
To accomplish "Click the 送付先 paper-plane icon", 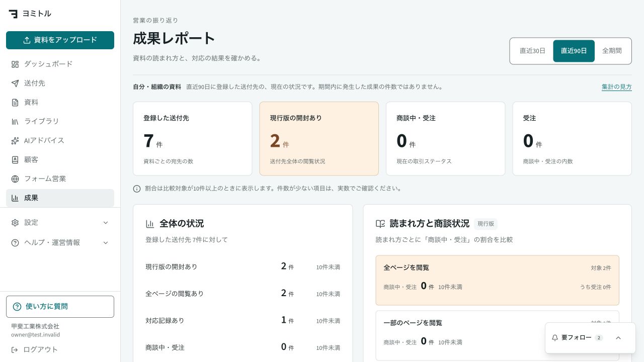I will pos(15,83).
